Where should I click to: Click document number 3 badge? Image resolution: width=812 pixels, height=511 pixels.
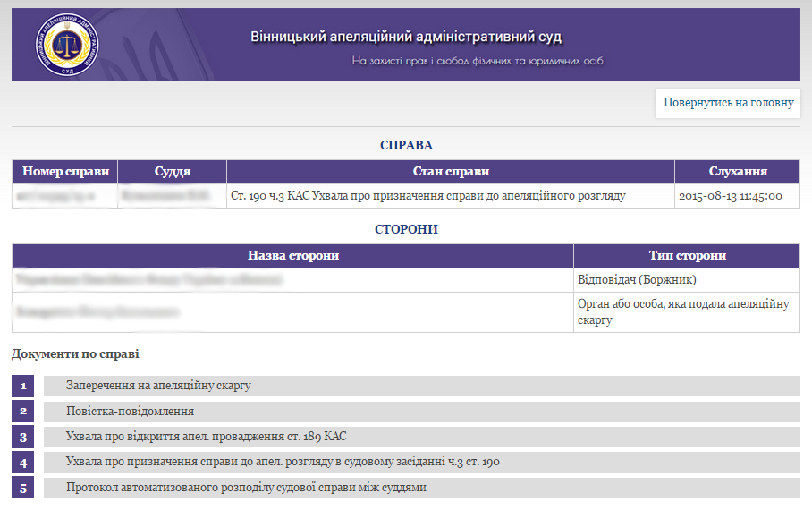[x=23, y=437]
